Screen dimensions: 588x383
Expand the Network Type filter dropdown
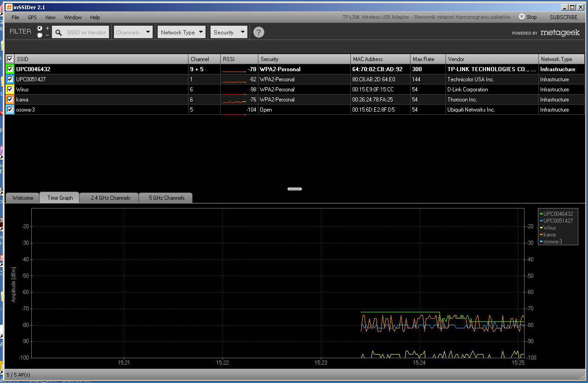pyautogui.click(x=182, y=32)
